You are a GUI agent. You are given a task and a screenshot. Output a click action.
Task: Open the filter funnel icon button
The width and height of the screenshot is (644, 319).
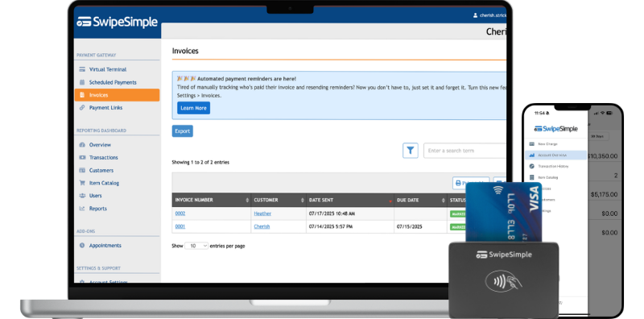point(410,151)
